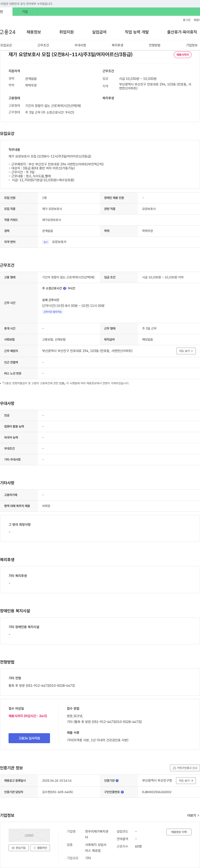Click the 재가요양보호사 job keyword
The height and width of the screenshot is (868, 200).
pos(52,220)
